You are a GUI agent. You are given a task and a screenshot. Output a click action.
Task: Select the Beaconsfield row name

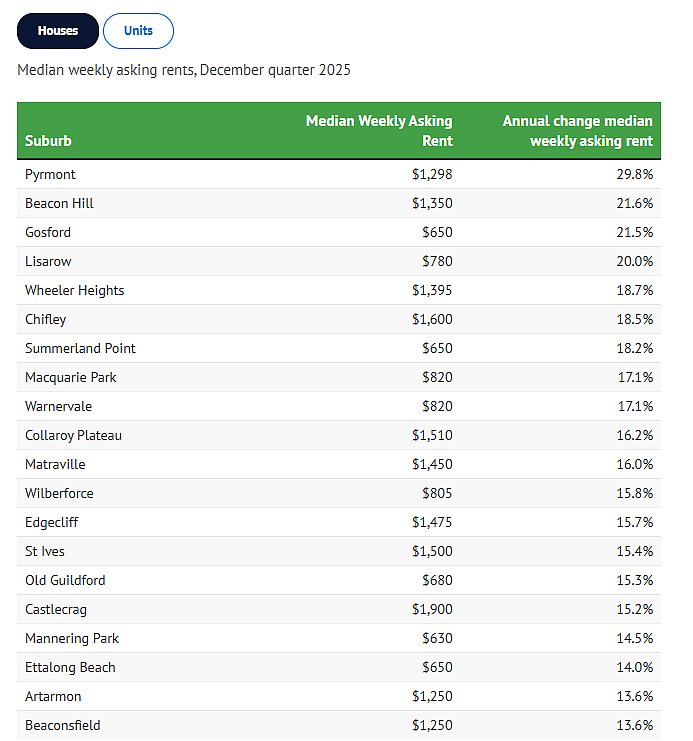63,725
